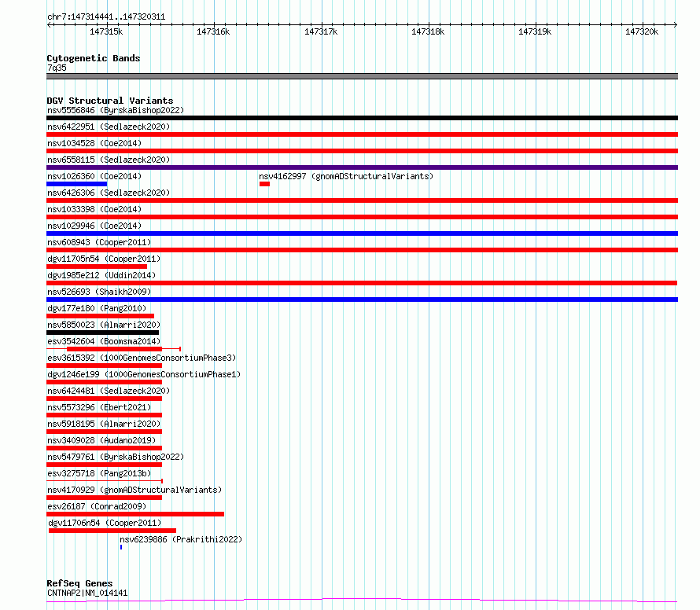Screen dimensions: 700x610
Task: Select the thin esv3275718 variant line
Action: pyautogui.click(x=105, y=481)
